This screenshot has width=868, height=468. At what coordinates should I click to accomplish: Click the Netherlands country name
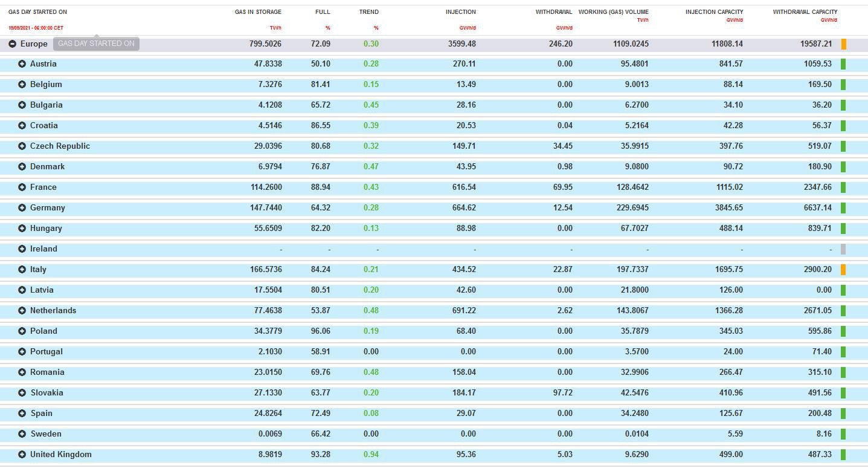coord(53,311)
